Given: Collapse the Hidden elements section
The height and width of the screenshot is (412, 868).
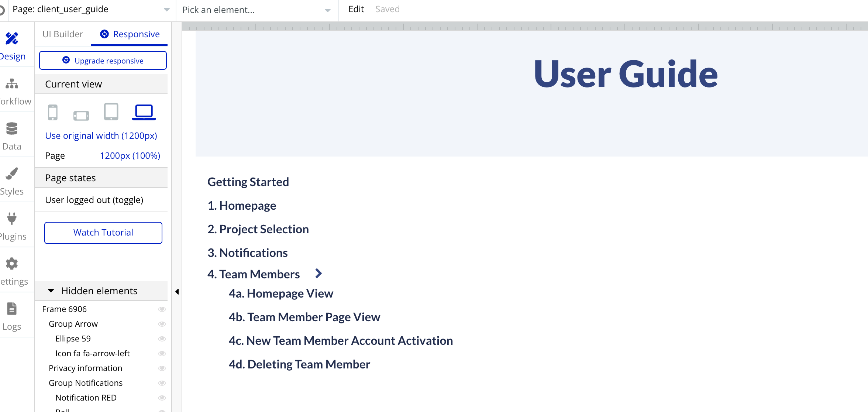Looking at the screenshot, I should click(51, 291).
